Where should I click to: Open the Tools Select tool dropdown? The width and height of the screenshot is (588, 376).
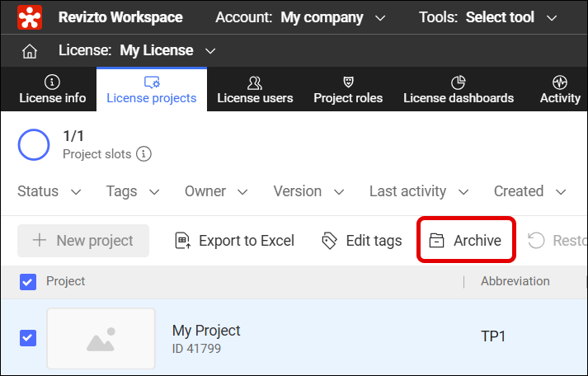(488, 17)
